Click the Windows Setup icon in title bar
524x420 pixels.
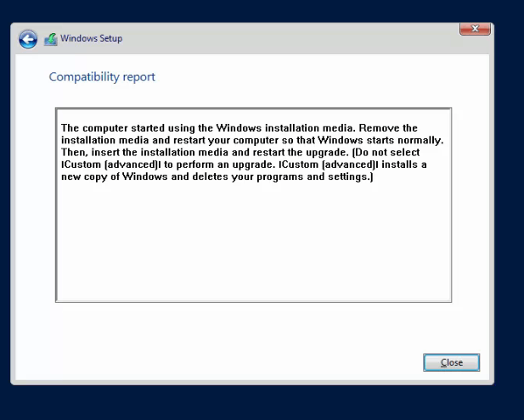pos(51,39)
